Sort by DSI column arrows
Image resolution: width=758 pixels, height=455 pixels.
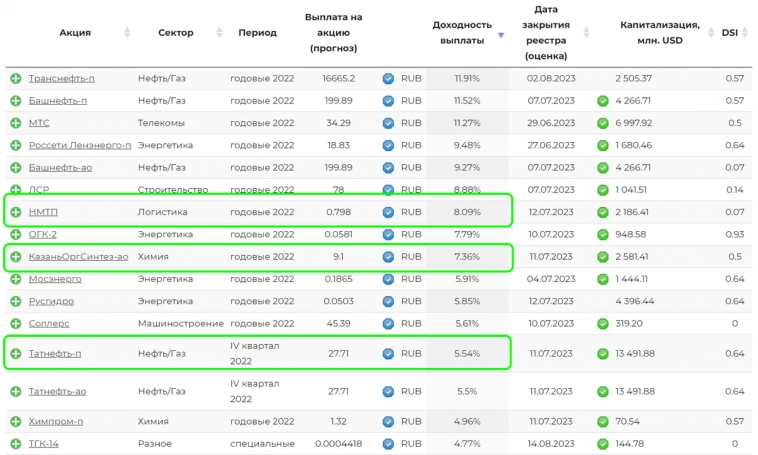coord(745,32)
